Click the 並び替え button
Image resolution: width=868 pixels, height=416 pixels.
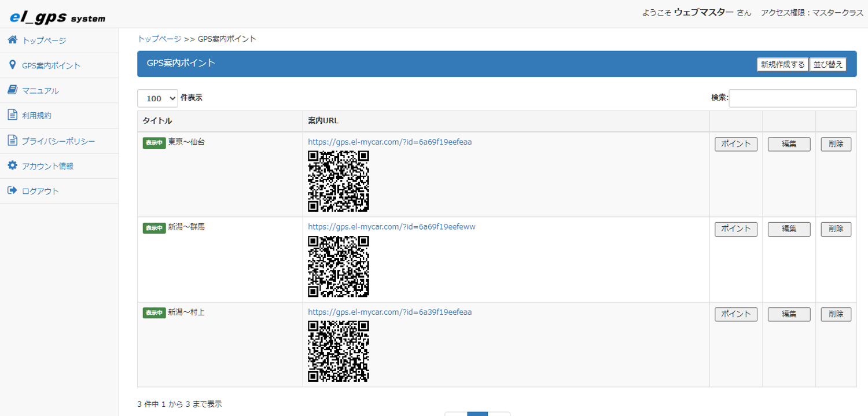click(827, 64)
